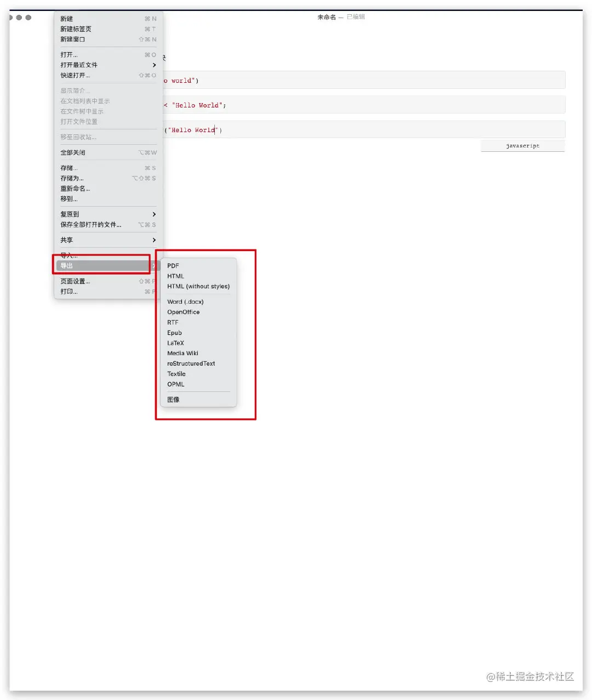Image resolution: width=592 pixels, height=700 pixels.
Task: Select 重新命名... menu item
Action: [108, 189]
